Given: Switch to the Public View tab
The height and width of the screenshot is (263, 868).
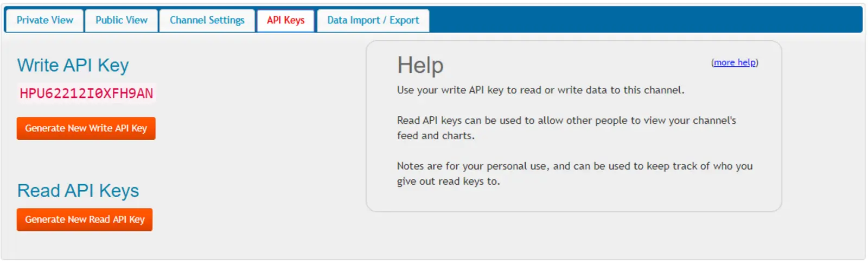Looking at the screenshot, I should 121,20.
